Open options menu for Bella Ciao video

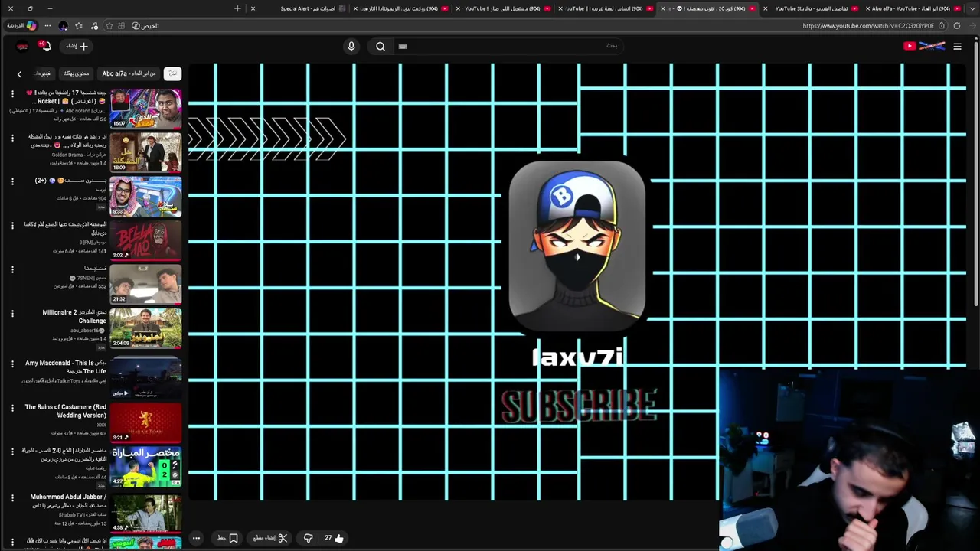point(12,226)
